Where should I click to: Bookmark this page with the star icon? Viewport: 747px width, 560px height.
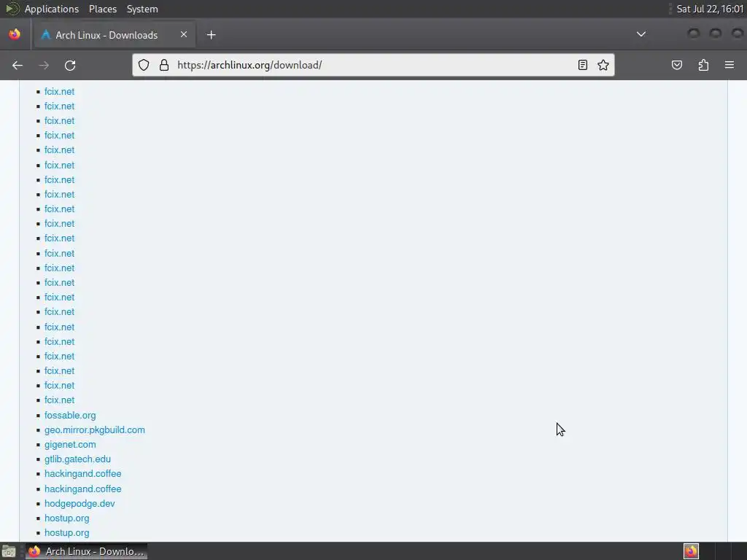pos(603,65)
